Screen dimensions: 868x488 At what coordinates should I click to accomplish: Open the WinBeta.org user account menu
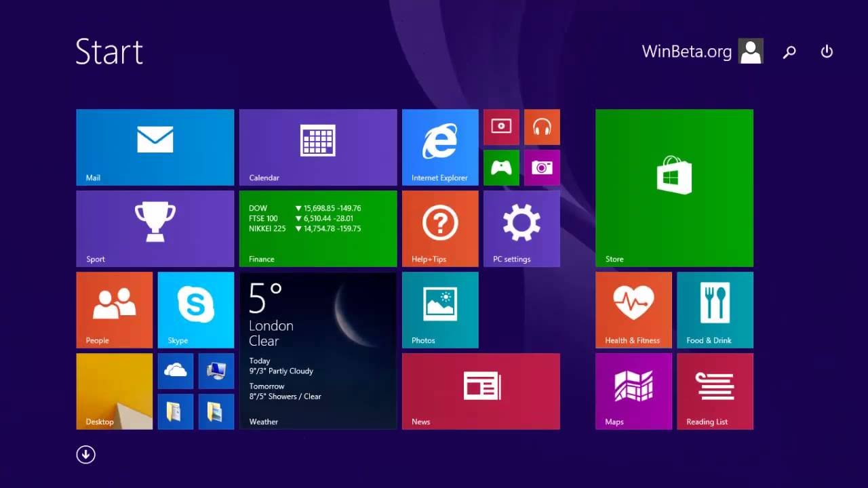click(703, 52)
